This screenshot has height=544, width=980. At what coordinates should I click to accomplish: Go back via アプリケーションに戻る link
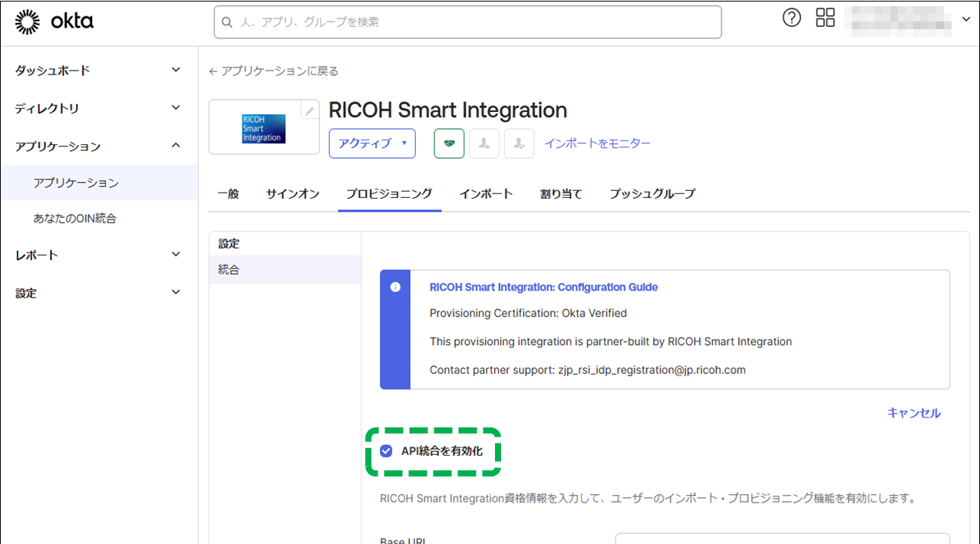click(273, 71)
